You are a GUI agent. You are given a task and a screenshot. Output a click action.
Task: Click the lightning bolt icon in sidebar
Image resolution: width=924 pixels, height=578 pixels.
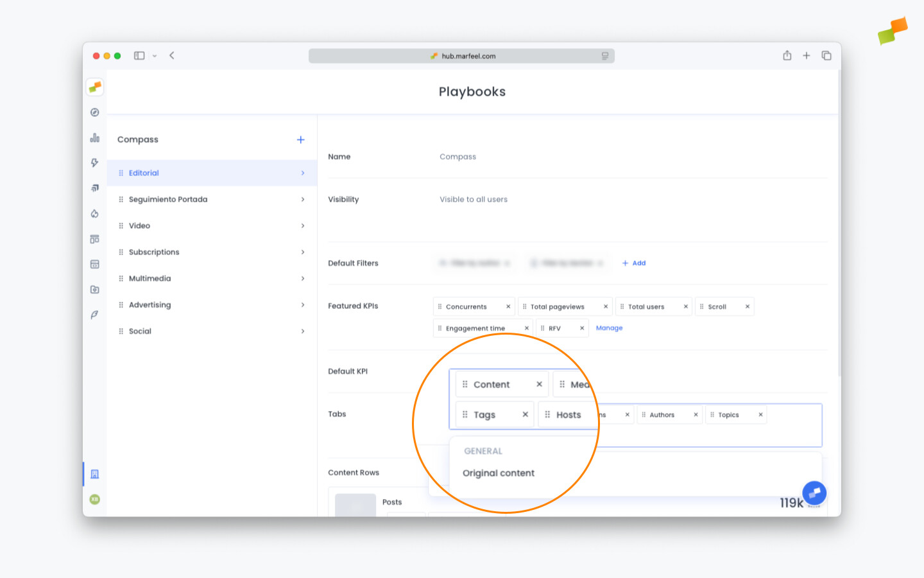[x=94, y=162]
